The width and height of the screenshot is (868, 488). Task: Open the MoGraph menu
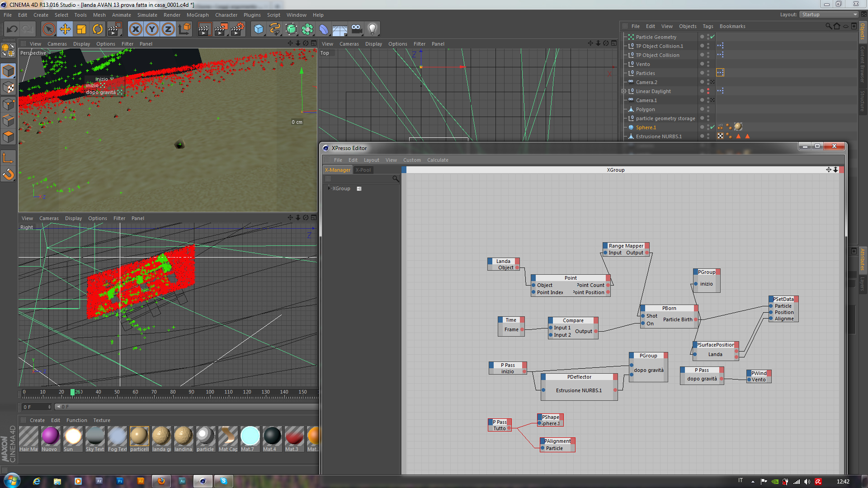tap(198, 15)
